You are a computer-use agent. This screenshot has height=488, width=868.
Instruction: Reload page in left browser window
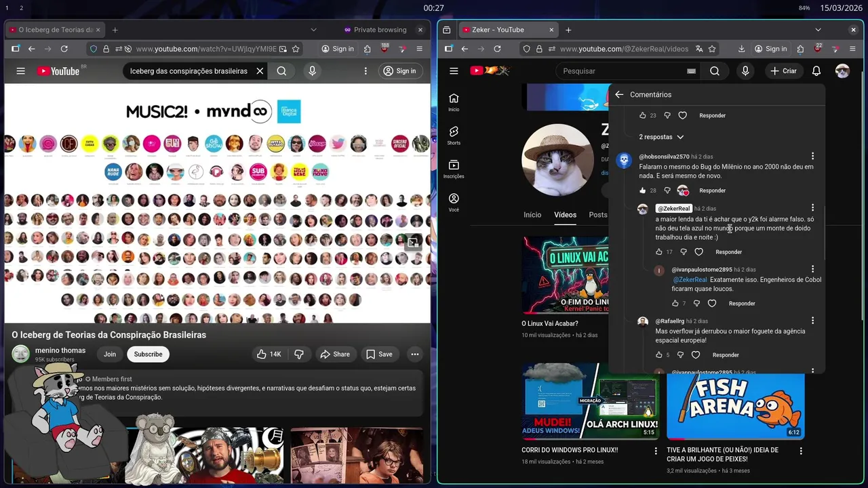pyautogui.click(x=64, y=49)
